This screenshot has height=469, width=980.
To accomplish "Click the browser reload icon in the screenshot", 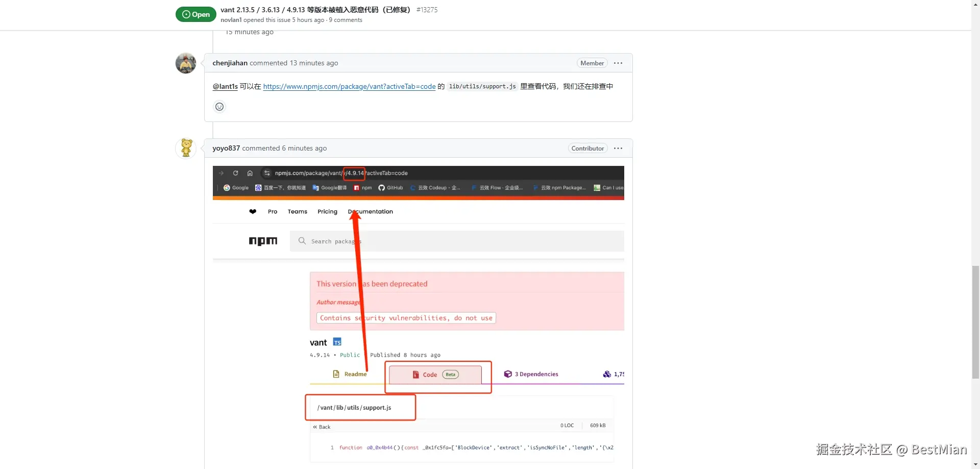I will 235,173.
